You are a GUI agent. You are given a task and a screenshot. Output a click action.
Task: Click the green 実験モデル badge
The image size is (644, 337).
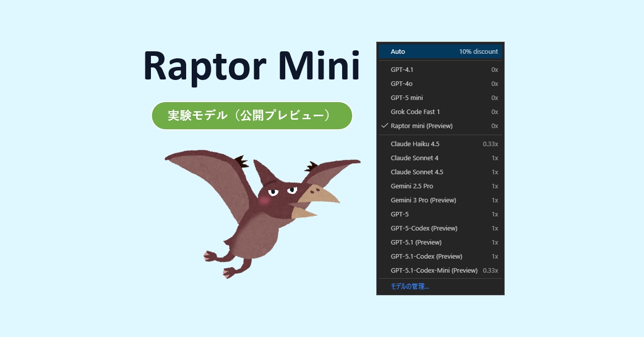click(252, 115)
